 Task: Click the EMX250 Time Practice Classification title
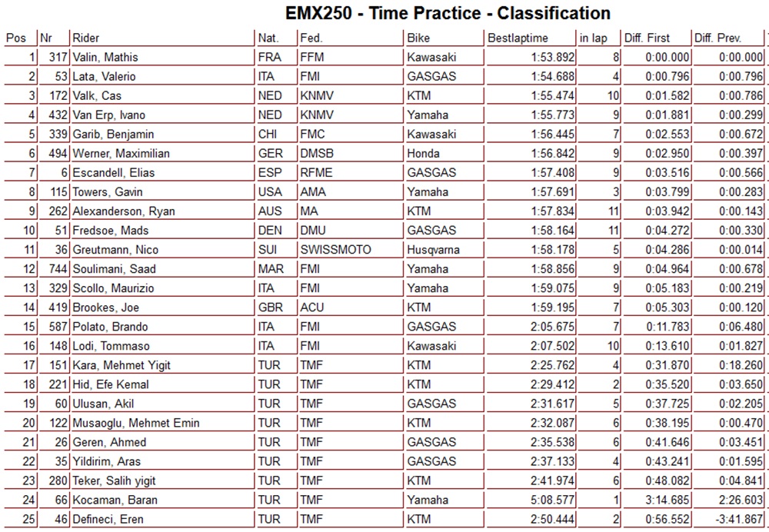coord(437,13)
